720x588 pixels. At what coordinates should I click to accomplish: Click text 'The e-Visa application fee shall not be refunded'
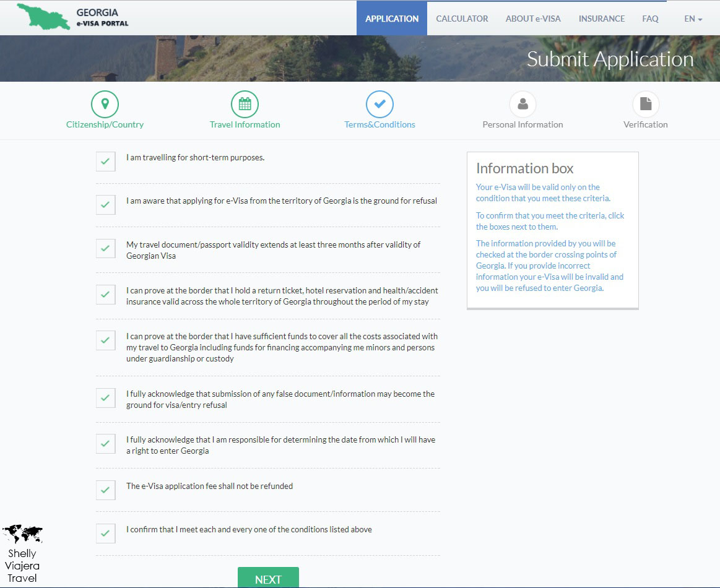pos(209,486)
